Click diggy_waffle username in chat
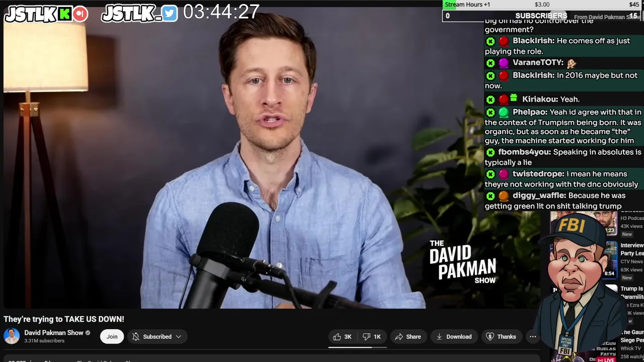Viewport: 644px width, 362px height. pos(539,195)
